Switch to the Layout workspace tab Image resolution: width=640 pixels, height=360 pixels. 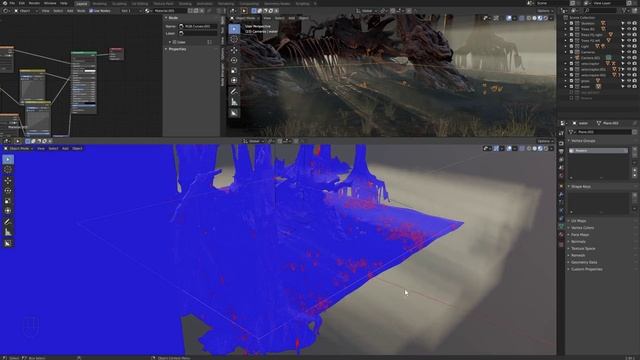click(x=82, y=3)
